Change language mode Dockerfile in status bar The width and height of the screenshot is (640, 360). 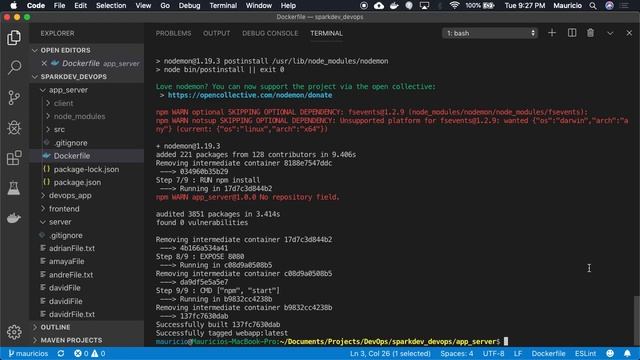click(x=548, y=353)
